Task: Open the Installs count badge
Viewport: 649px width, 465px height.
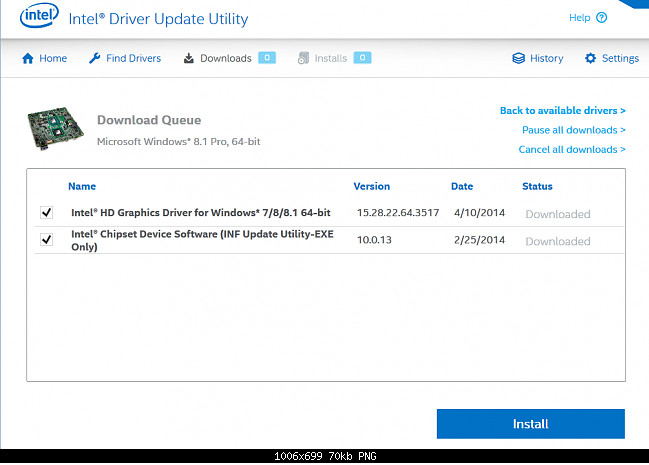Action: coord(362,58)
